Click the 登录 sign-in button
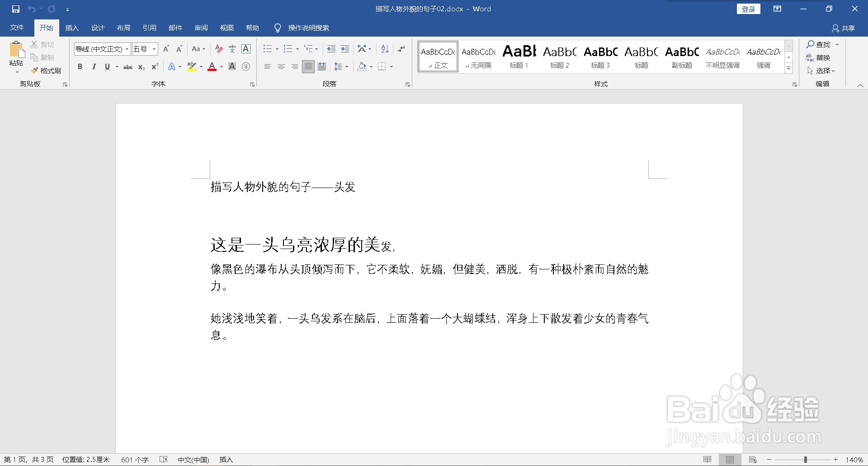The image size is (868, 466). (749, 9)
